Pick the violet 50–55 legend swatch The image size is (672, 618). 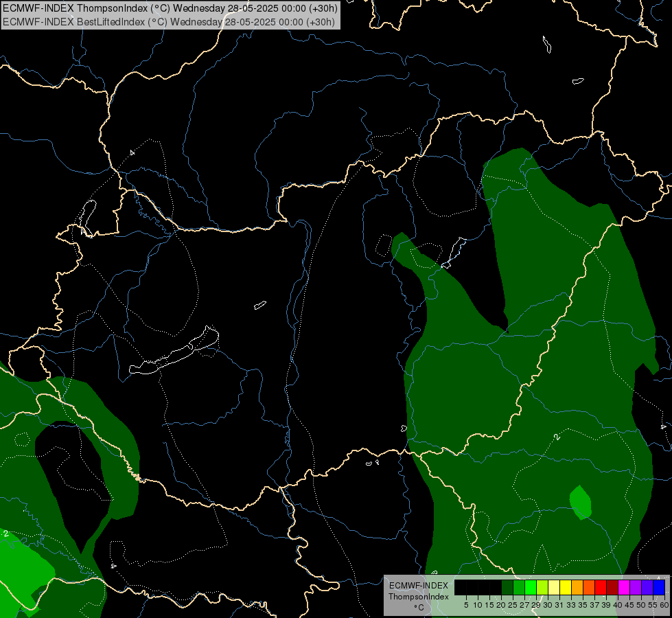pos(647,587)
